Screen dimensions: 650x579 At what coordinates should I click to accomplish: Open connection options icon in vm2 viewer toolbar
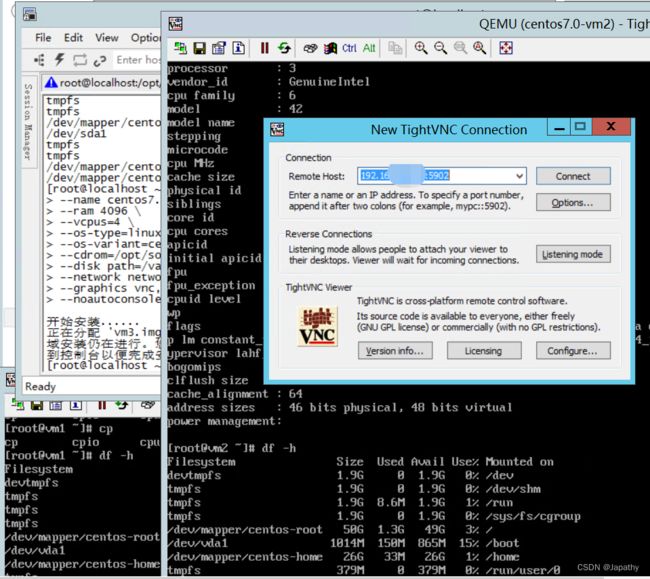point(219,48)
